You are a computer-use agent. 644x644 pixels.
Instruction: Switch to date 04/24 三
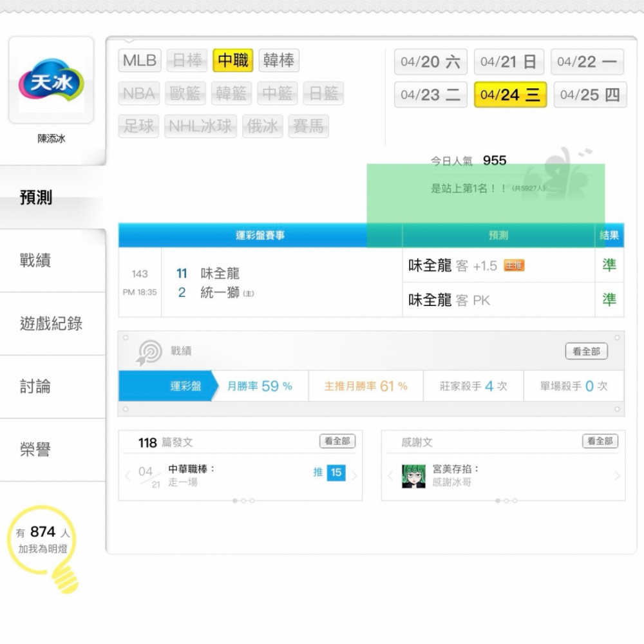point(510,95)
